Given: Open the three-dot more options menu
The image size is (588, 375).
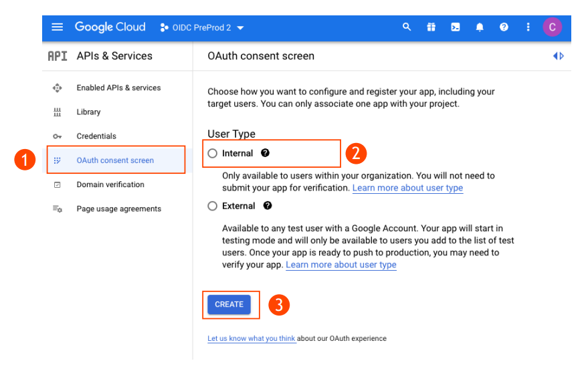Looking at the screenshot, I should pos(528,27).
